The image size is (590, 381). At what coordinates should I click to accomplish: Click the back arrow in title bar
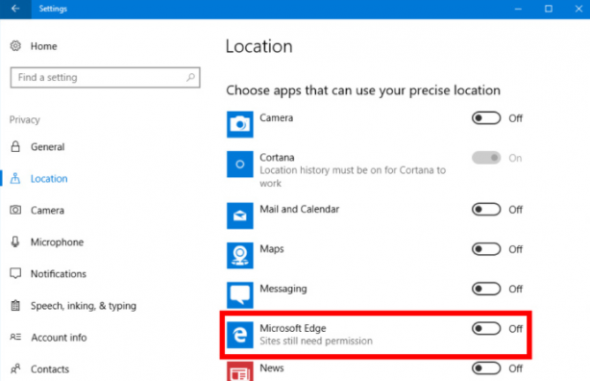15,9
